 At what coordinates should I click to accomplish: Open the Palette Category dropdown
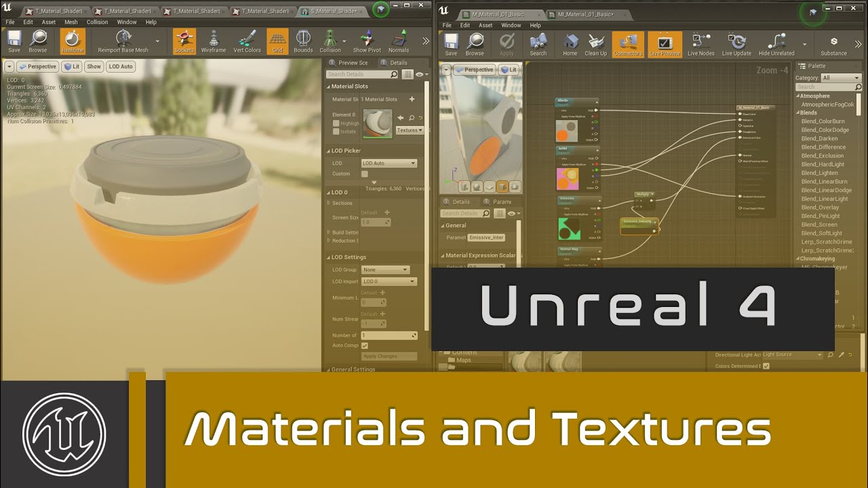click(841, 78)
